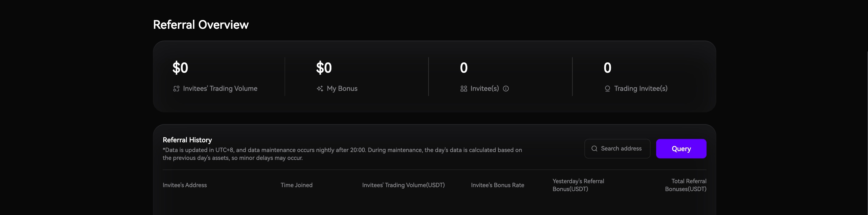Click the Invitee(s) grid icon
Screen dimensions: 868x215
(464, 89)
